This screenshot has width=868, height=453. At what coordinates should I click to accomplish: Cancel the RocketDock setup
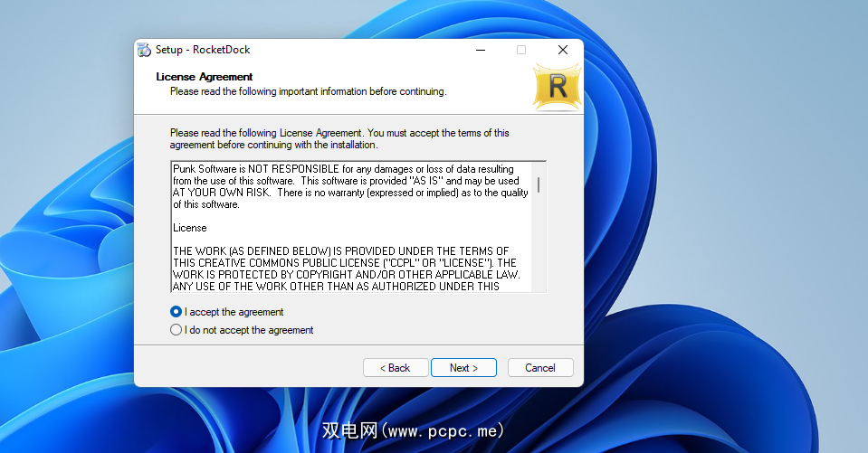540,368
